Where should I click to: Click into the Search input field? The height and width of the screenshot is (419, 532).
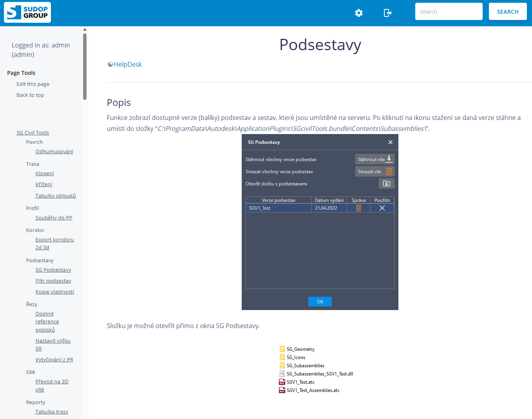click(449, 12)
